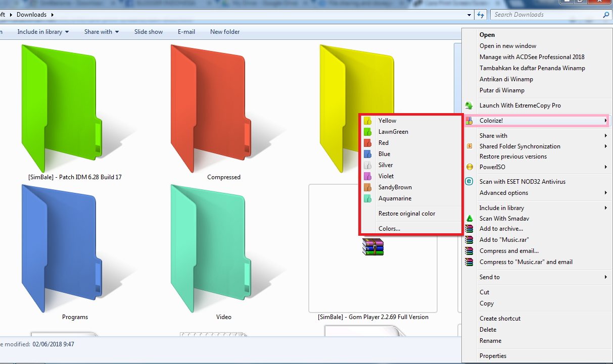Click the Scan With Smadav icon
Viewport: 613px width, 364px height.
click(469, 218)
